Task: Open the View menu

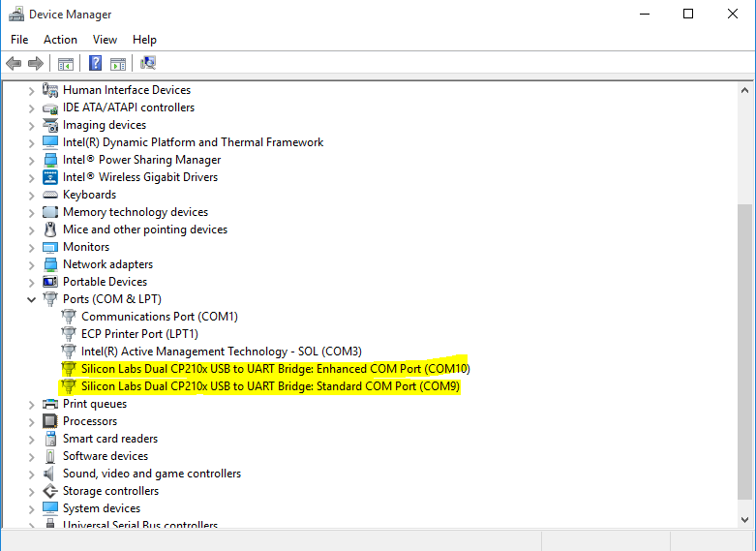Action: [x=105, y=40]
